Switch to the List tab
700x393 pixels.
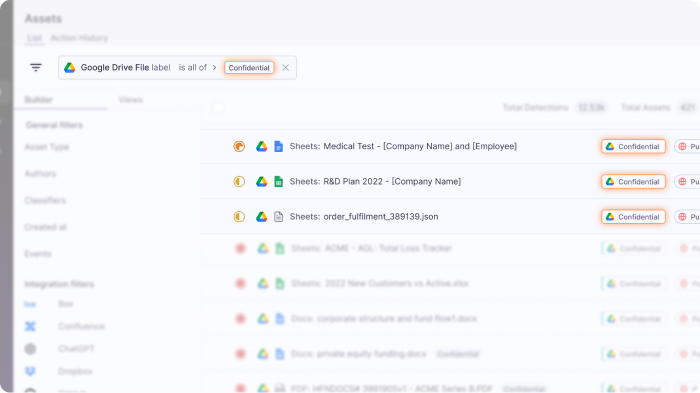pyautogui.click(x=34, y=38)
